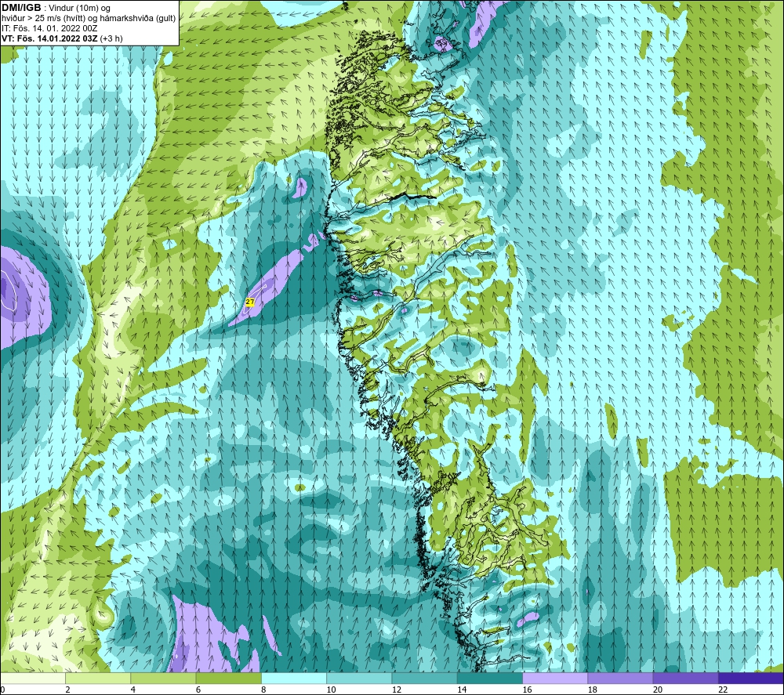Click the scale value 8
Screen dimensions: 784x695
[x=263, y=690]
